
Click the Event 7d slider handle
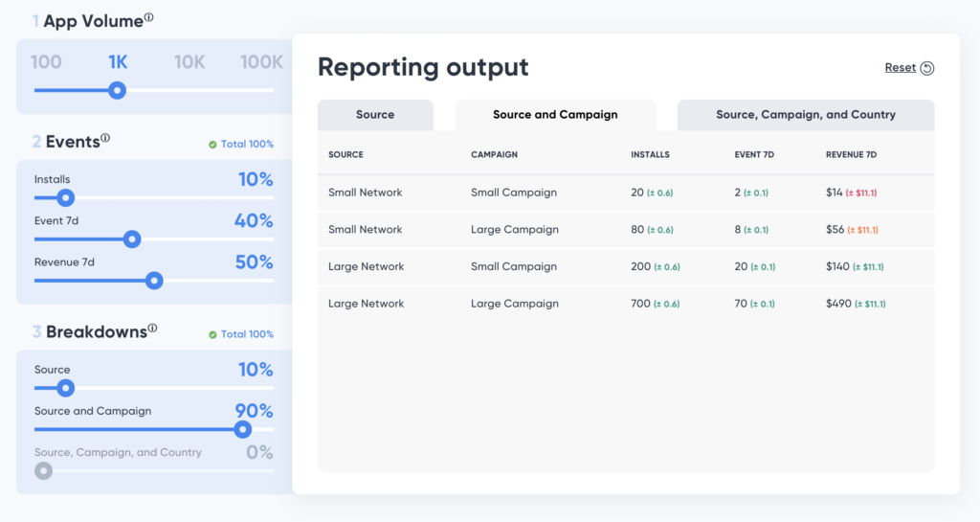pos(132,239)
